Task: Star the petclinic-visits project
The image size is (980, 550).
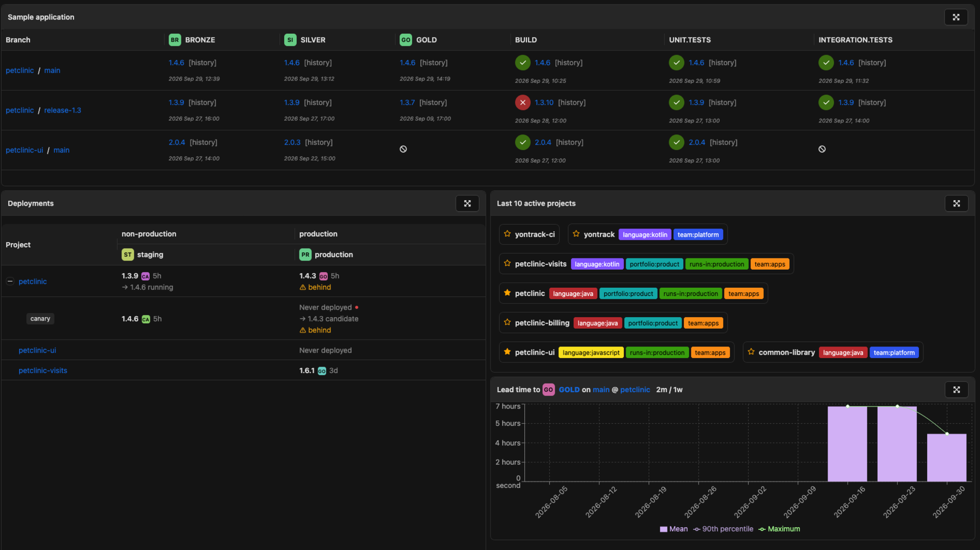Action: click(x=507, y=263)
